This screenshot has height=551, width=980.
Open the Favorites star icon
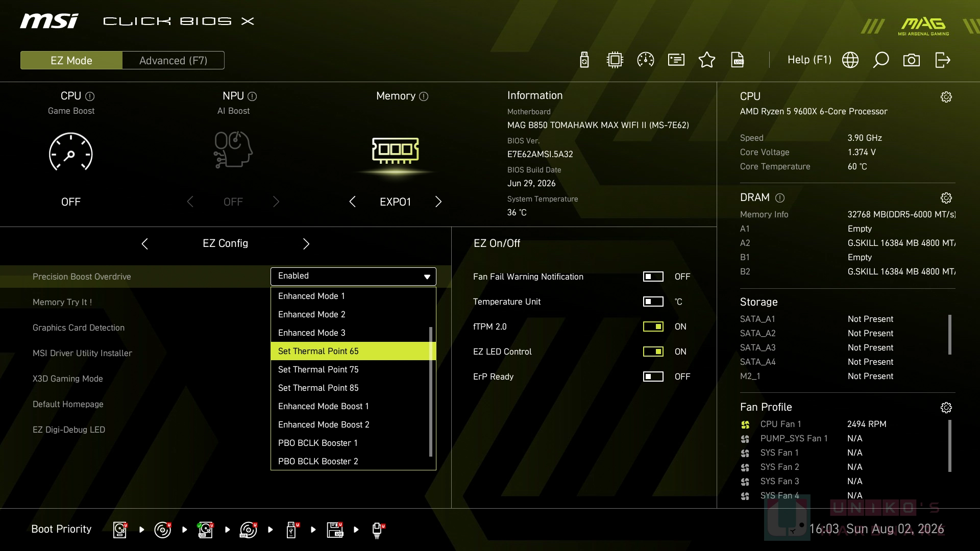point(707,60)
